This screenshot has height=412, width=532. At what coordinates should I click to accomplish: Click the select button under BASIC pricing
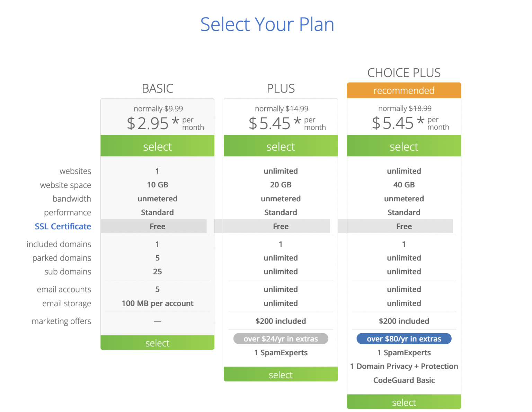tap(157, 146)
